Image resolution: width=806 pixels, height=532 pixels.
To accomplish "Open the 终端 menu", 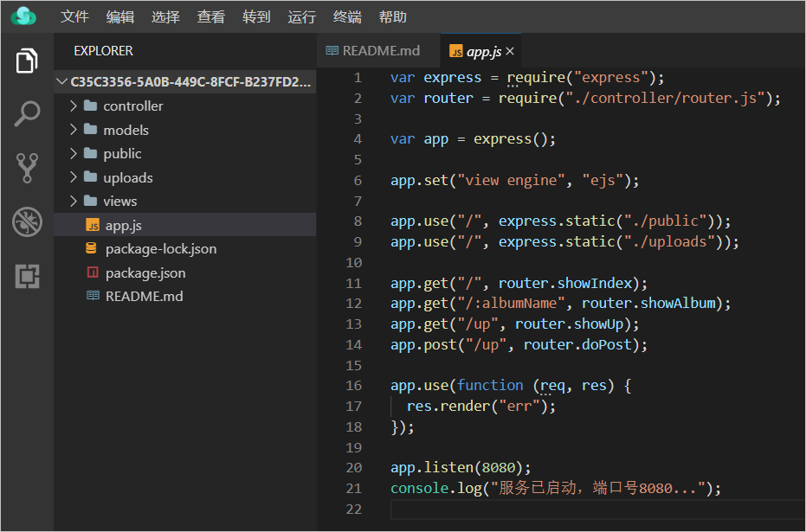I will pyautogui.click(x=347, y=17).
